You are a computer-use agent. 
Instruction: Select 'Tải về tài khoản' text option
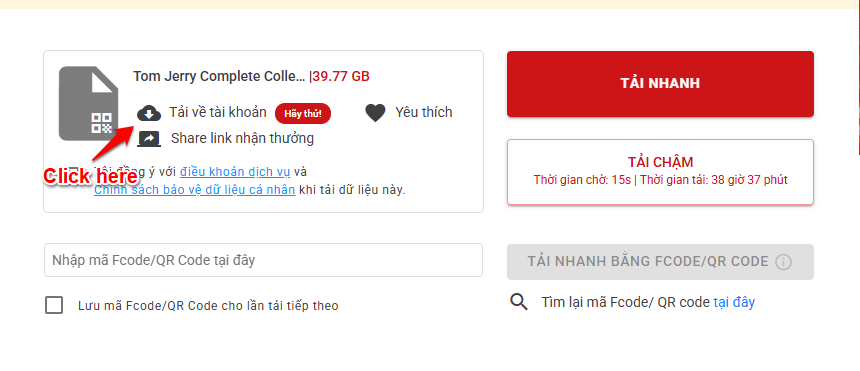click(218, 113)
